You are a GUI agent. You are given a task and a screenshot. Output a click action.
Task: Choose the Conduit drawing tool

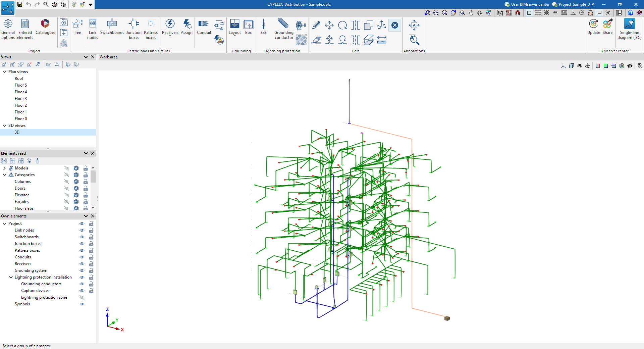coord(204,27)
